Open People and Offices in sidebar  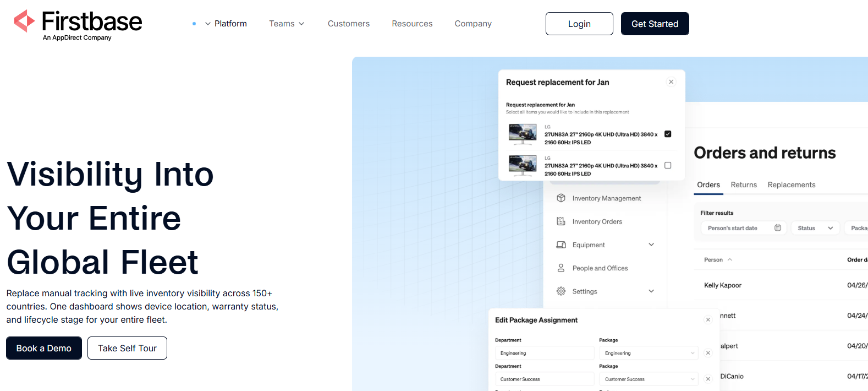click(x=600, y=268)
